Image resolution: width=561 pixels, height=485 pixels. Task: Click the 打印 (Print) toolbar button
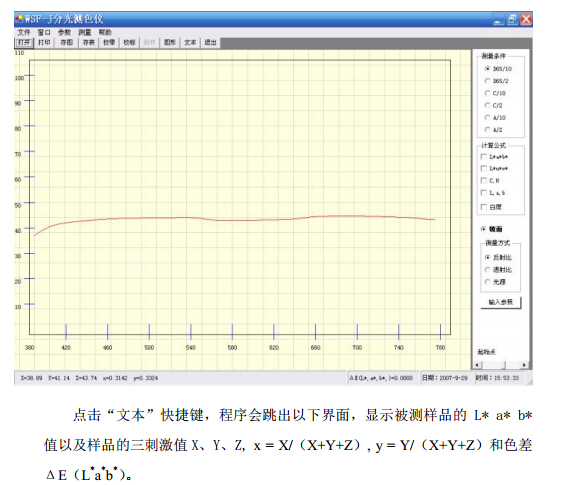pos(44,43)
